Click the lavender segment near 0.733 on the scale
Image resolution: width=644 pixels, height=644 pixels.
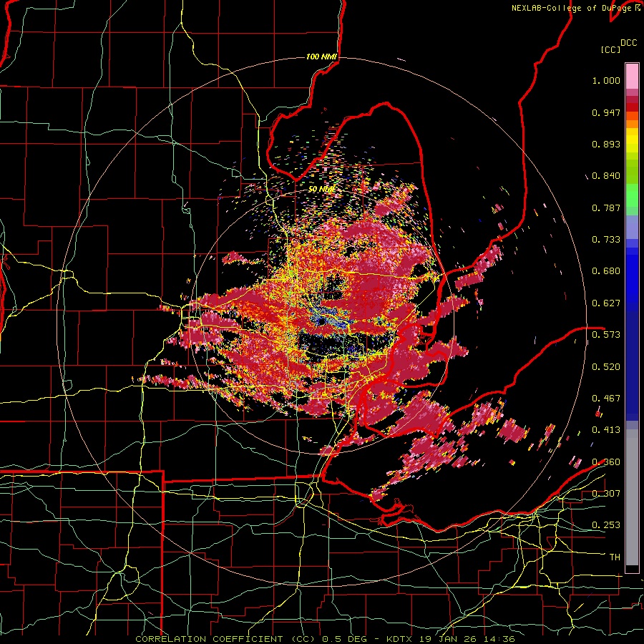click(x=632, y=228)
